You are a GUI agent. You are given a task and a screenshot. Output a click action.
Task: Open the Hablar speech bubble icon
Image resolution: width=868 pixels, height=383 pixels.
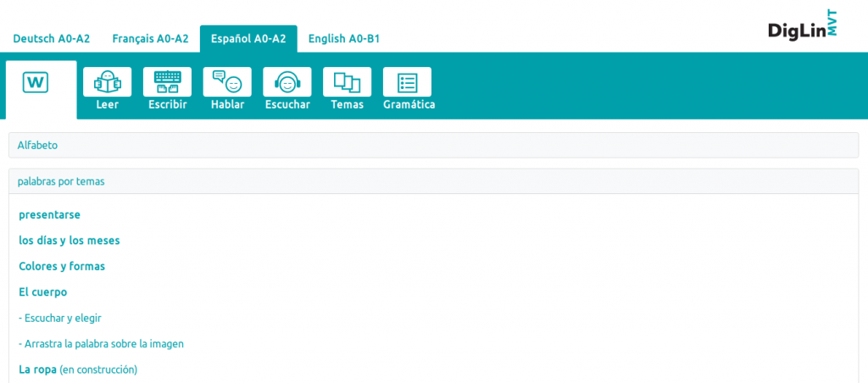point(227,83)
